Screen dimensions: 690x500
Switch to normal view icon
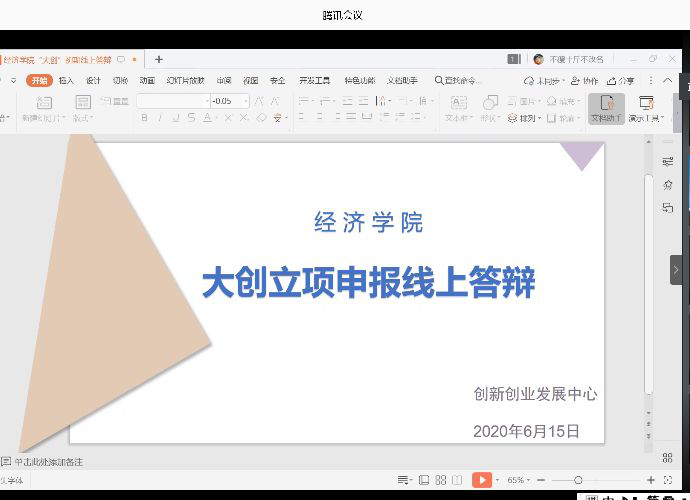point(424,480)
